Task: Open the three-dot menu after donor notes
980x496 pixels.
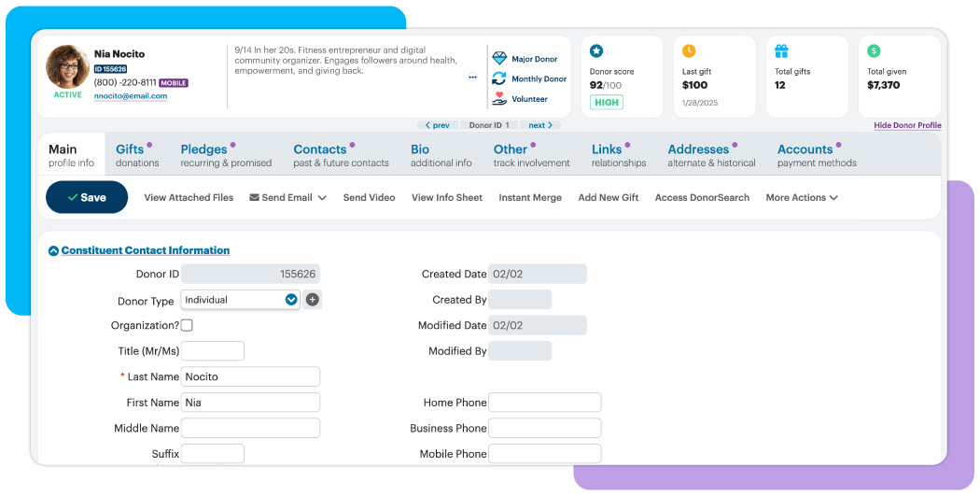Action: [x=472, y=78]
